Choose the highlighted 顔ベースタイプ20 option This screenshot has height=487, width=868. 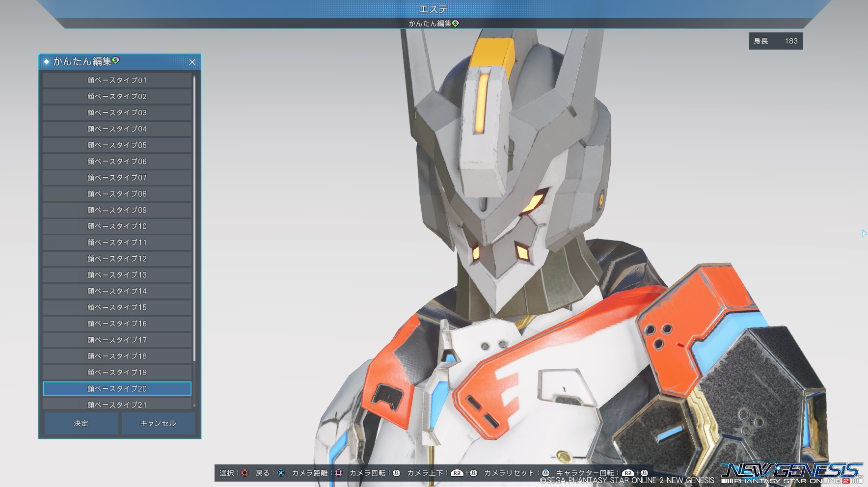[117, 388]
